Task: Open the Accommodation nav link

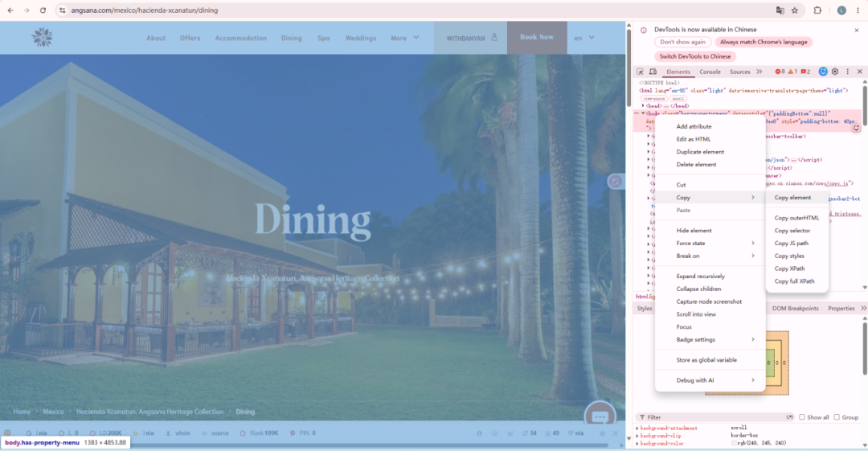Action: click(241, 38)
